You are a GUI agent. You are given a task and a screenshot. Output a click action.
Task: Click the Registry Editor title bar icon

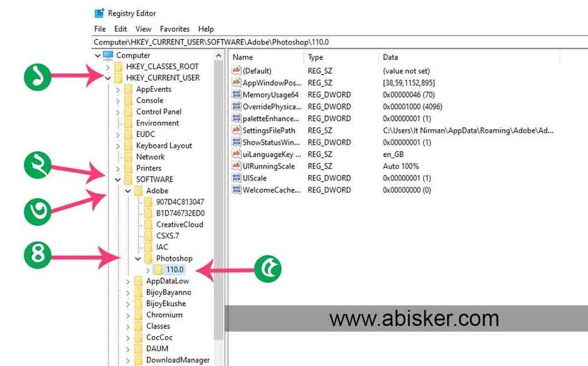[x=99, y=13]
